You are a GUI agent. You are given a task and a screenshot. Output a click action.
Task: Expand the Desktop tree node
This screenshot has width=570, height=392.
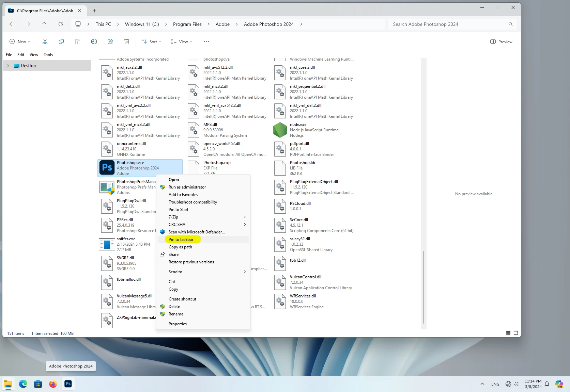pyautogui.click(x=8, y=66)
